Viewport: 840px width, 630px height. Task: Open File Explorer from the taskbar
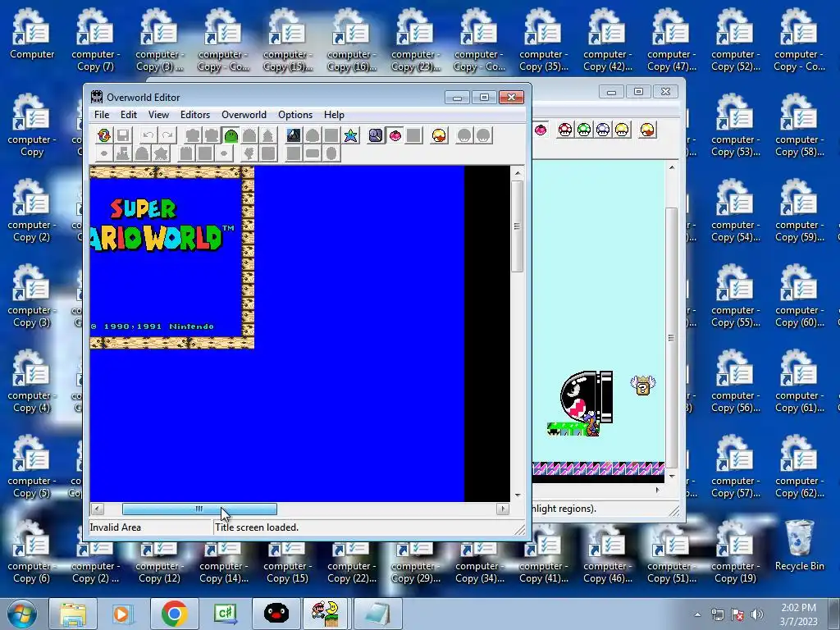click(x=73, y=614)
